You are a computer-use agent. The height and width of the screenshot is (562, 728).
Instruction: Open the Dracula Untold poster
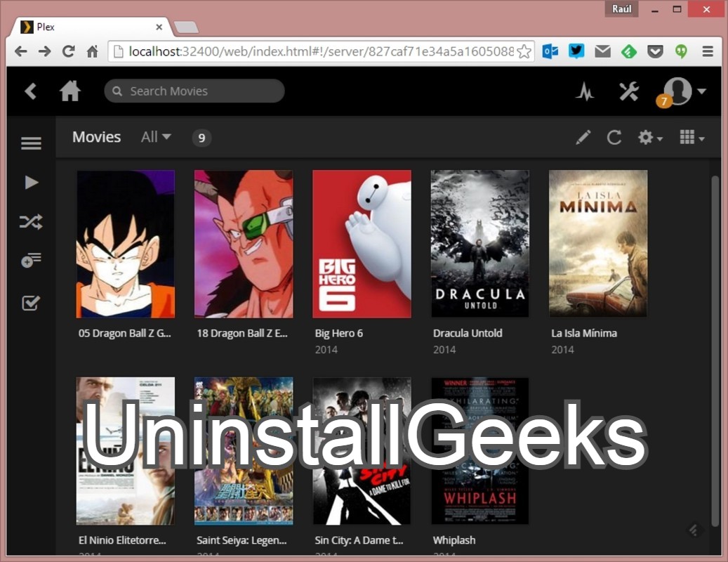tap(480, 244)
